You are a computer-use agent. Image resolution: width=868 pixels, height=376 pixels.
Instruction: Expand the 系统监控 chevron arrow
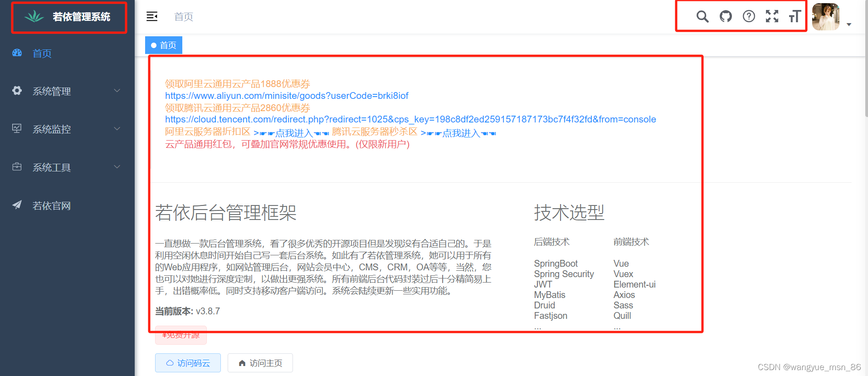pos(117,129)
